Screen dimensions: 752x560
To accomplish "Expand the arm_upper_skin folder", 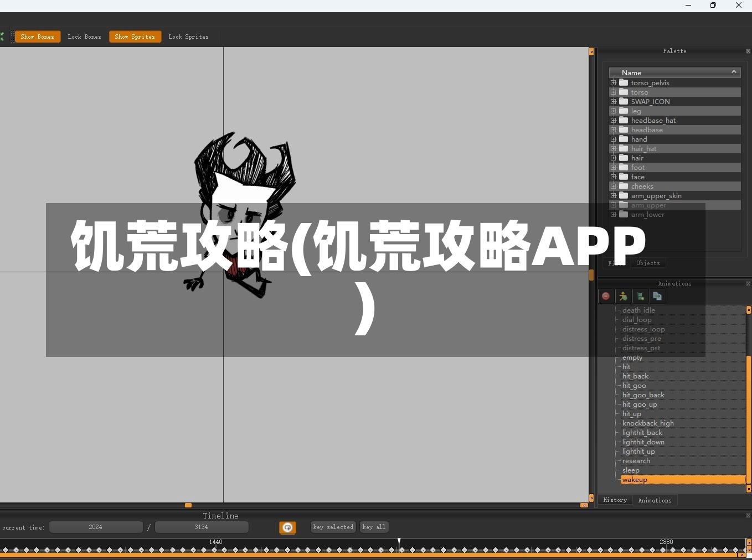I will [613, 196].
